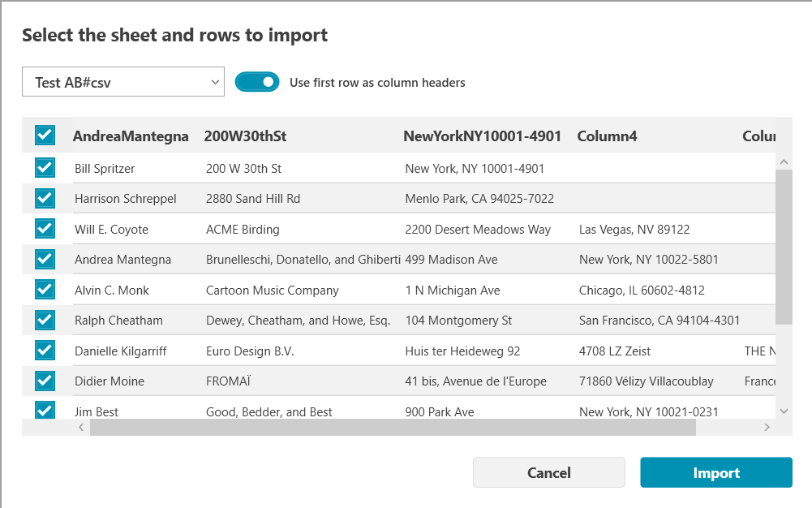Image resolution: width=812 pixels, height=508 pixels.
Task: Click the vertical scrollbar down arrow
Action: click(x=784, y=411)
